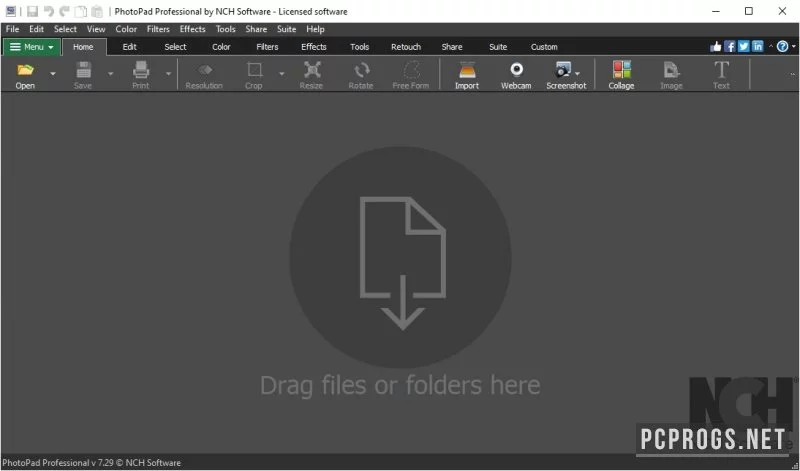
Task: Expand the Screenshot dropdown arrow
Action: point(578,73)
